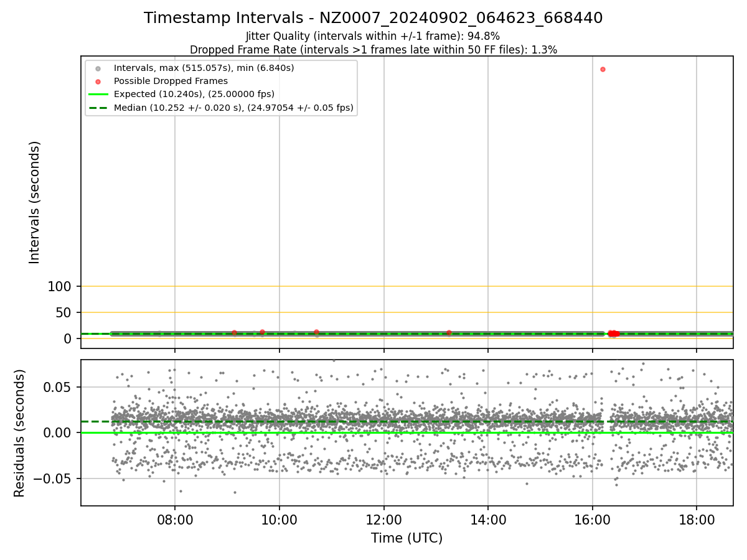Click the red dropped-frame point near 10:40
The image size is (747, 560).
[316, 332]
